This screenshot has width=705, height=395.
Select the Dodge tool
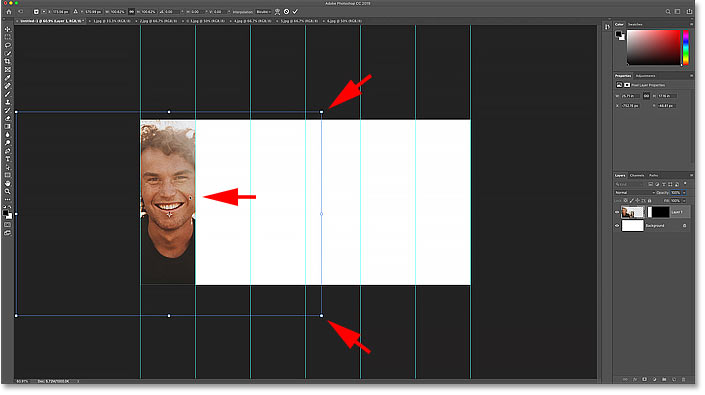(x=8, y=142)
